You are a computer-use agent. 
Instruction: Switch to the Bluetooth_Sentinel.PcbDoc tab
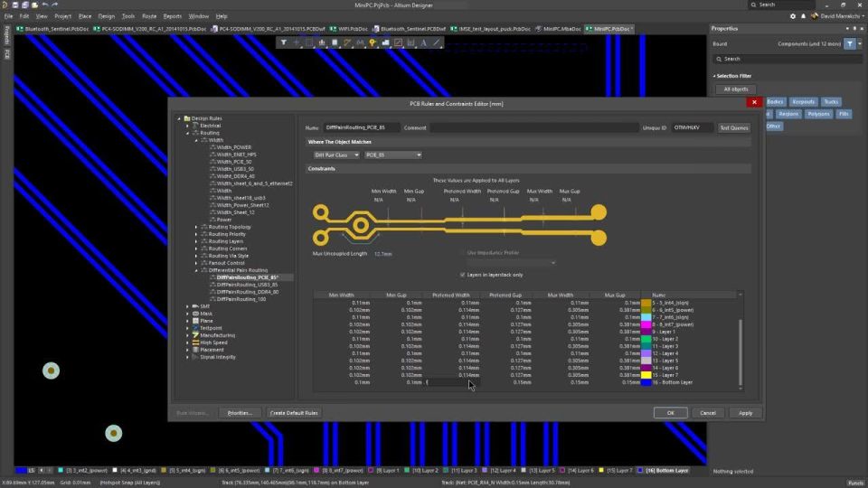pyautogui.click(x=51, y=29)
